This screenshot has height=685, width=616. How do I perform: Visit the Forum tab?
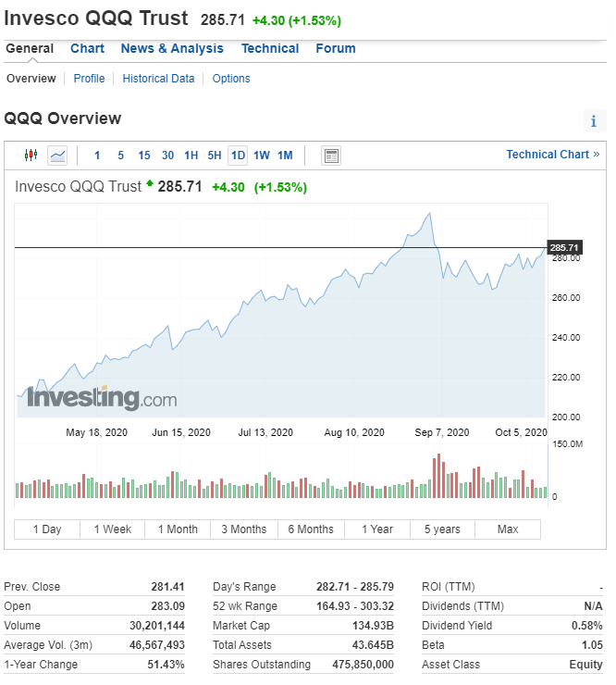tap(336, 48)
